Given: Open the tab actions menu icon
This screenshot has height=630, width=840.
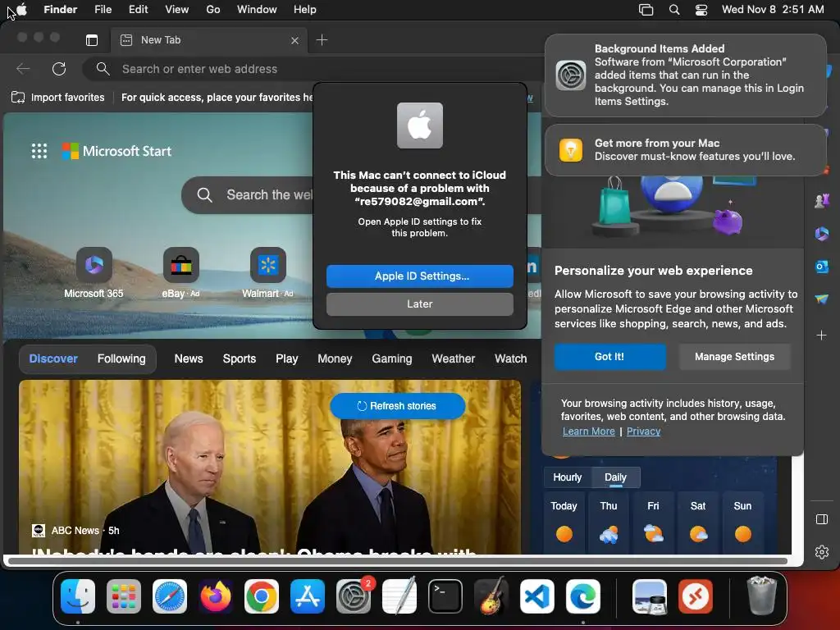Looking at the screenshot, I should [x=92, y=39].
